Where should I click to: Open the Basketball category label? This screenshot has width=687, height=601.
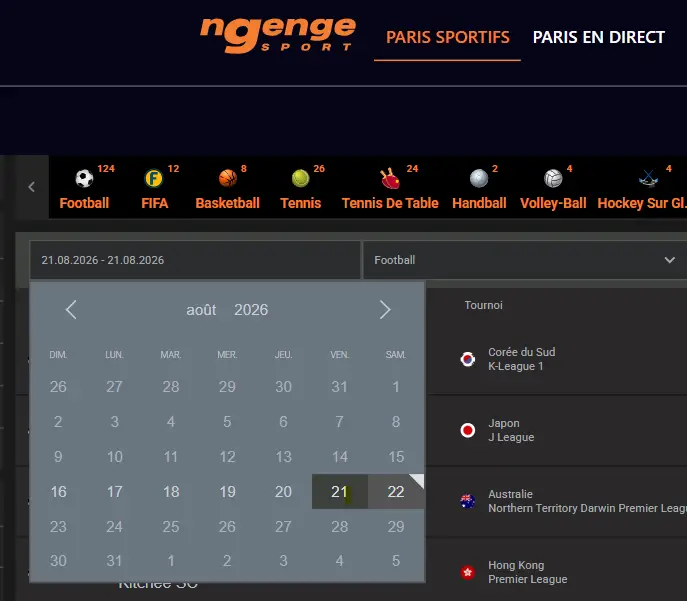click(227, 203)
